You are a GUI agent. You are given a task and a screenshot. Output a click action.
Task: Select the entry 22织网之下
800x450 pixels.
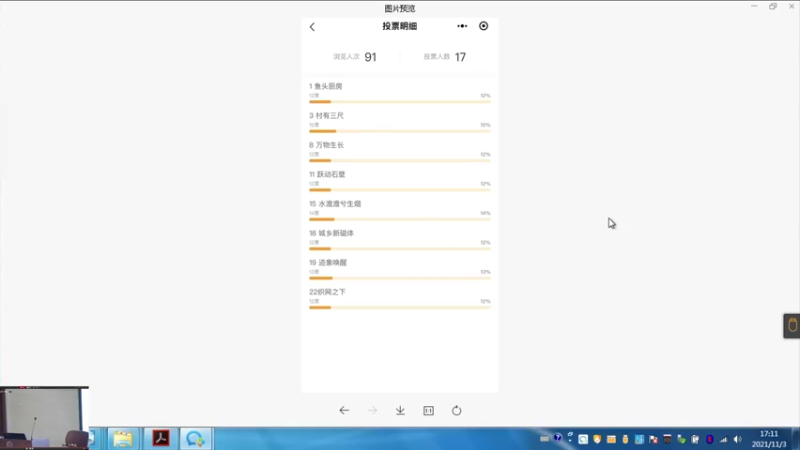click(x=327, y=292)
